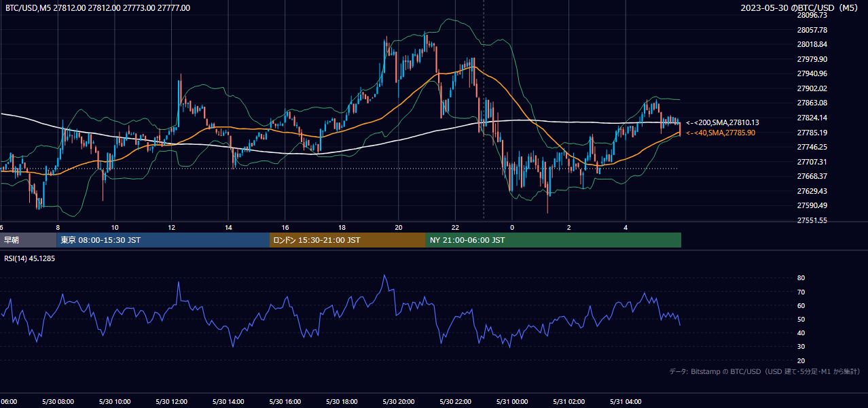Viewport: 868px width, 408px height.
Task: Click RSI scale level 70
Action: (x=801, y=292)
